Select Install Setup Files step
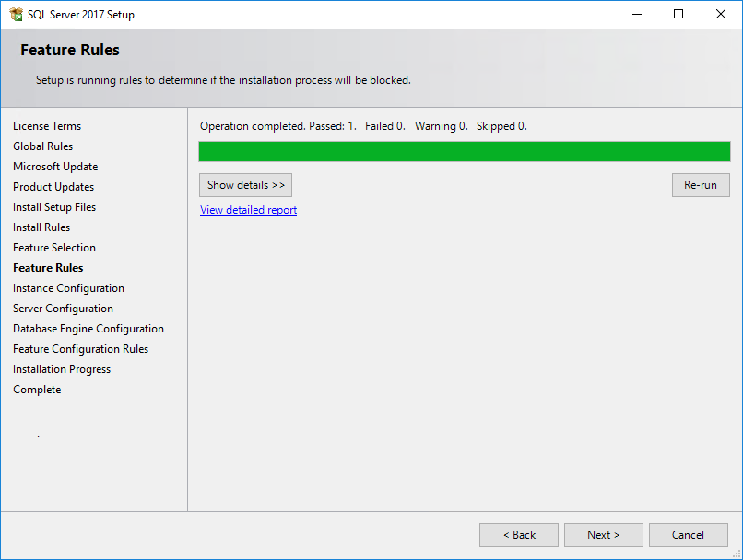743x560 pixels. (x=54, y=207)
